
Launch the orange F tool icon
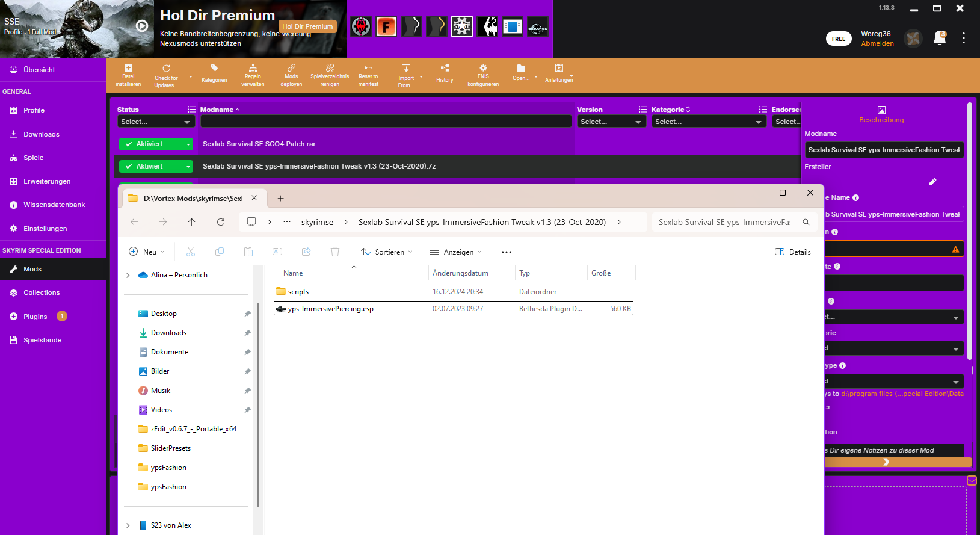click(386, 26)
